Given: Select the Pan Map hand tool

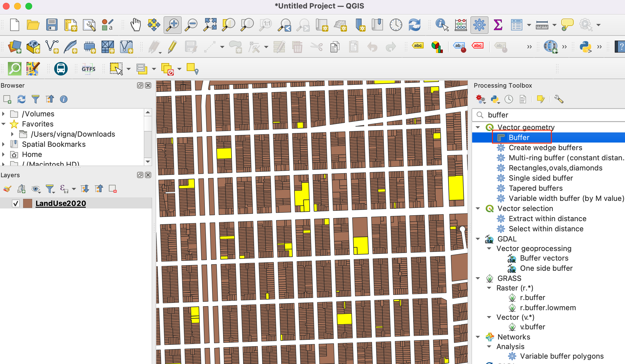Looking at the screenshot, I should (135, 25).
